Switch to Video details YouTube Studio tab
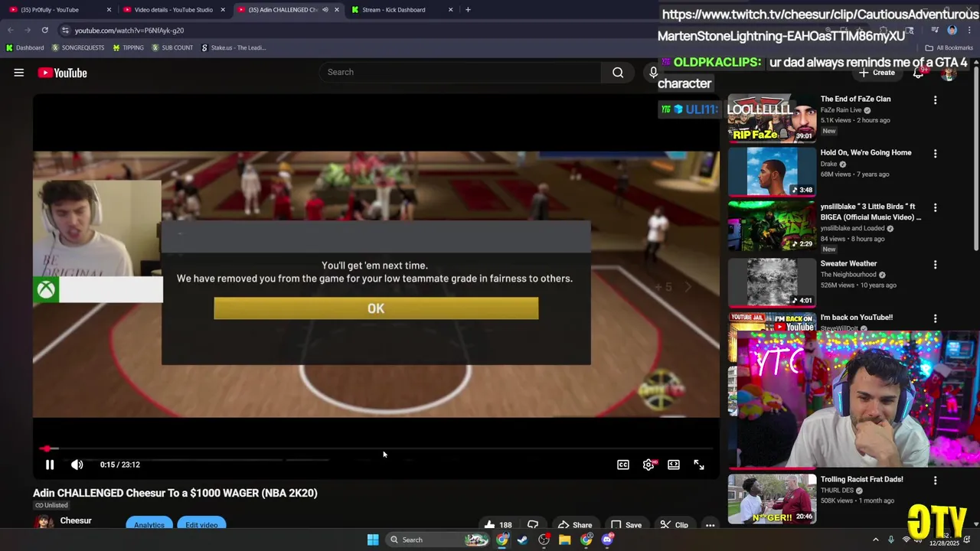The width and height of the screenshot is (980, 551). pos(174,10)
